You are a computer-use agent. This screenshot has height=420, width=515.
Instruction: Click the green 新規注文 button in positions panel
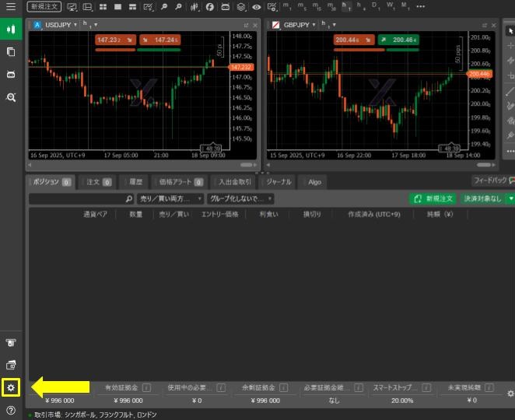pos(433,199)
